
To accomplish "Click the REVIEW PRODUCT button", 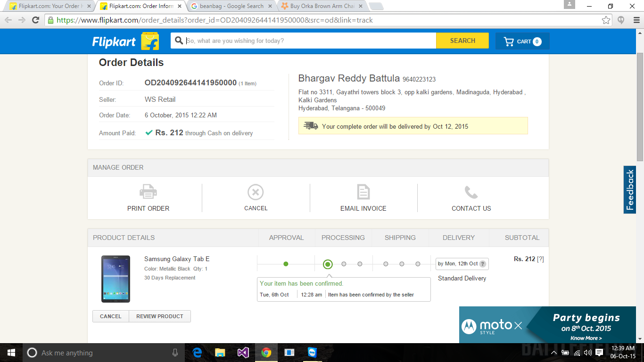I will 159,316.
